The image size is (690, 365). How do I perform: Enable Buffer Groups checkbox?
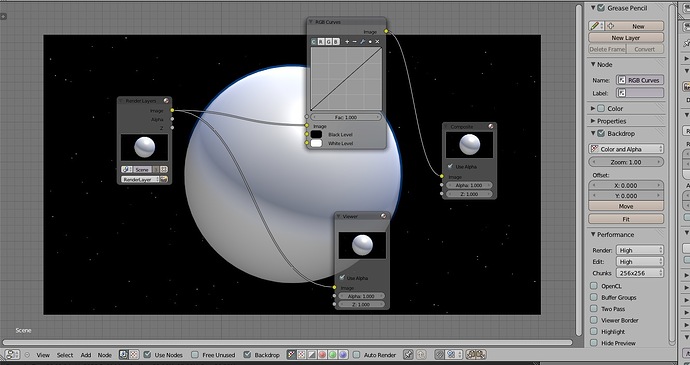point(594,298)
